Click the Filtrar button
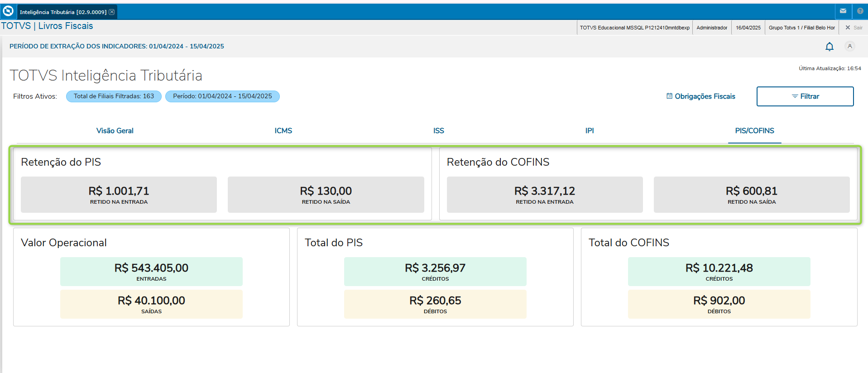 click(x=805, y=96)
